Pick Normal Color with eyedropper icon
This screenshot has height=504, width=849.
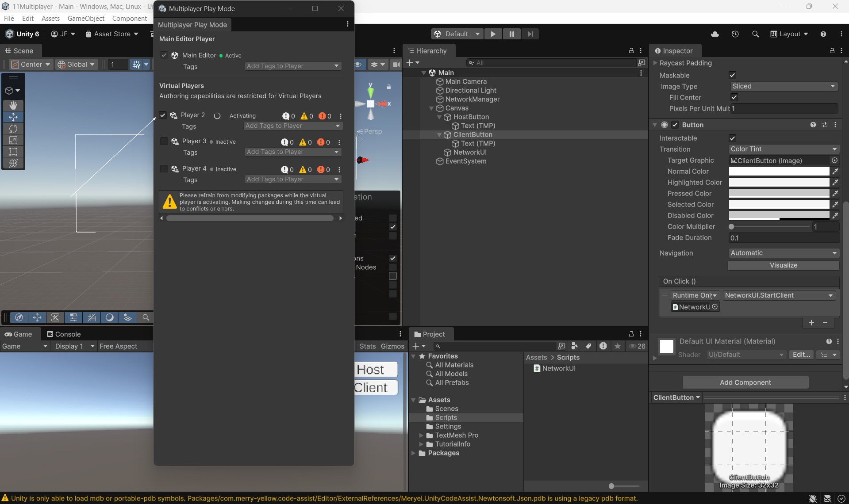(x=835, y=172)
